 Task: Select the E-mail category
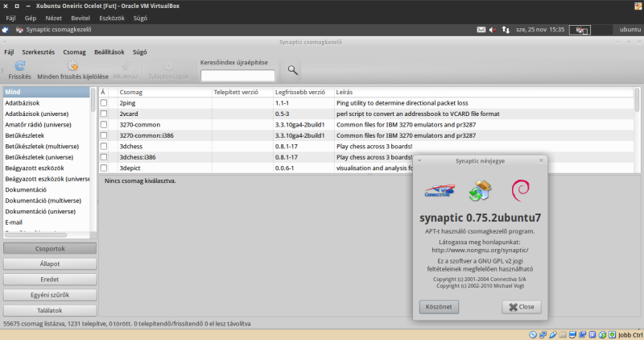pos(47,222)
